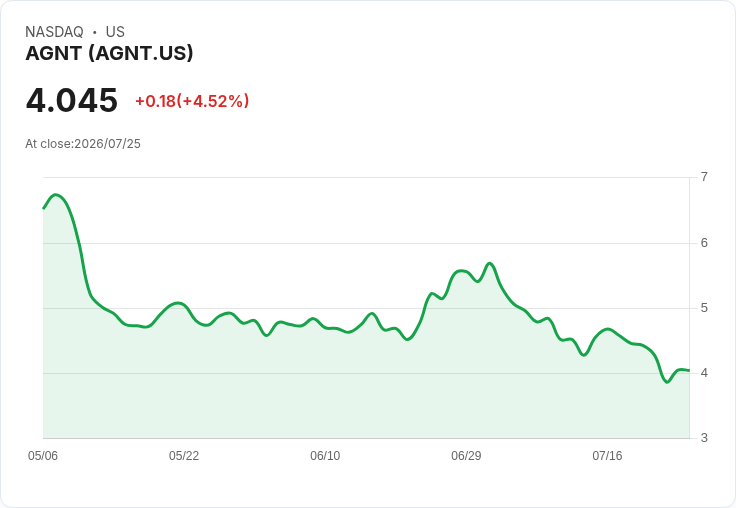Click the 06/29 date axis label
The width and height of the screenshot is (736, 508).
pos(466,456)
